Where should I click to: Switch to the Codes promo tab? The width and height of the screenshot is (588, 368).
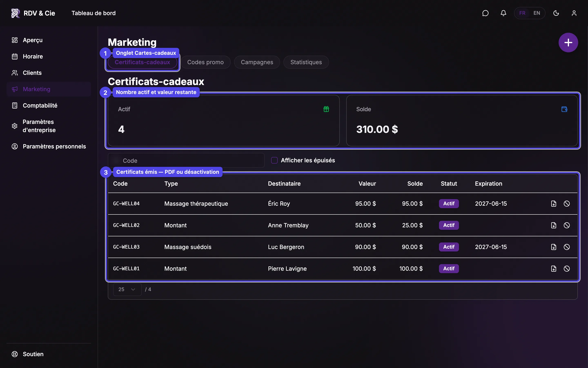[x=205, y=62]
